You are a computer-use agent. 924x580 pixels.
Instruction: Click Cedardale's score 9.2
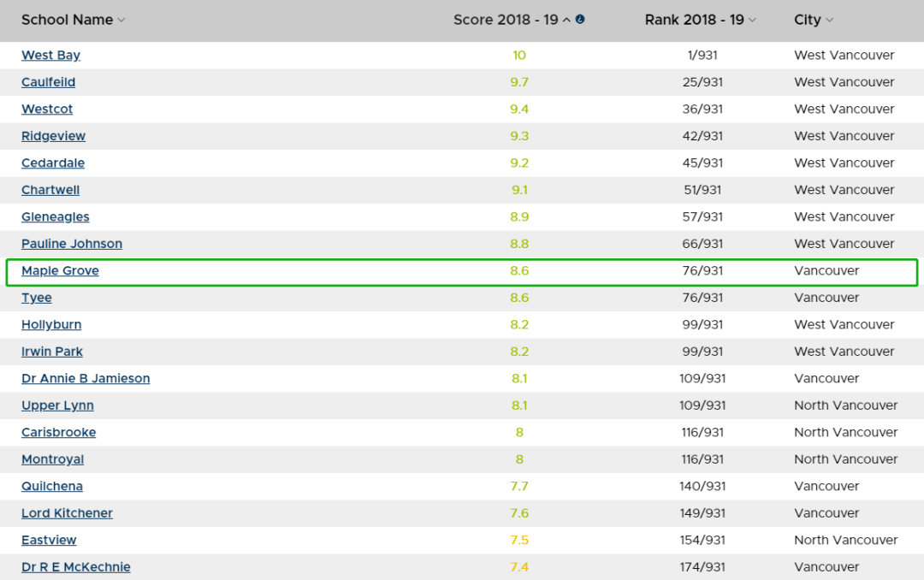tap(519, 163)
